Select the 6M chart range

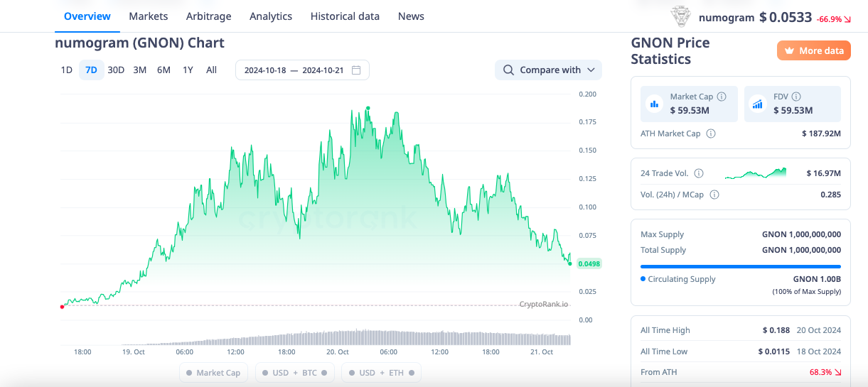(x=164, y=70)
